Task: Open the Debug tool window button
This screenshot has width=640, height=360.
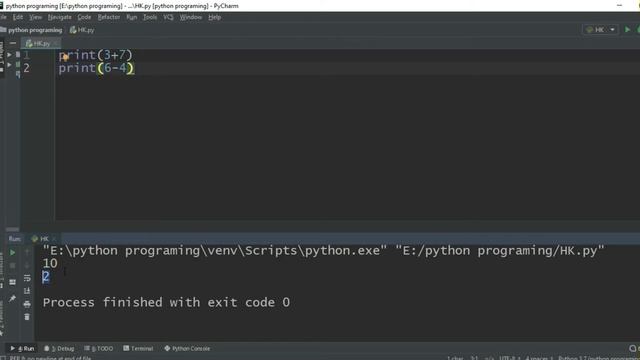Action: pos(59,349)
